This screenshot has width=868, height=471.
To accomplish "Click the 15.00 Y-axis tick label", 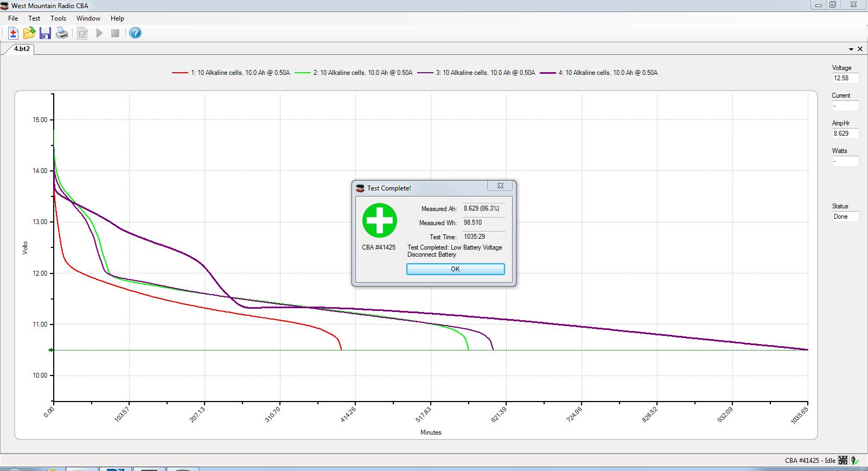I will [x=40, y=120].
